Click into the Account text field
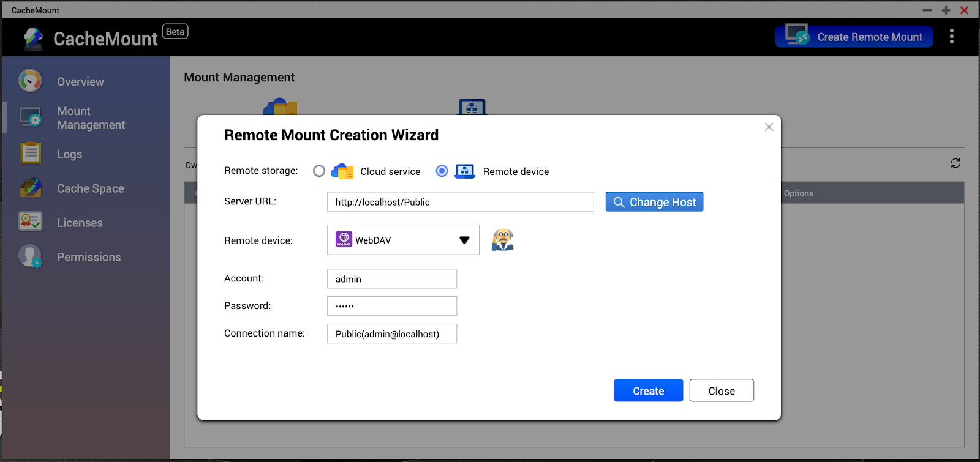The height and width of the screenshot is (462, 980). click(x=392, y=279)
